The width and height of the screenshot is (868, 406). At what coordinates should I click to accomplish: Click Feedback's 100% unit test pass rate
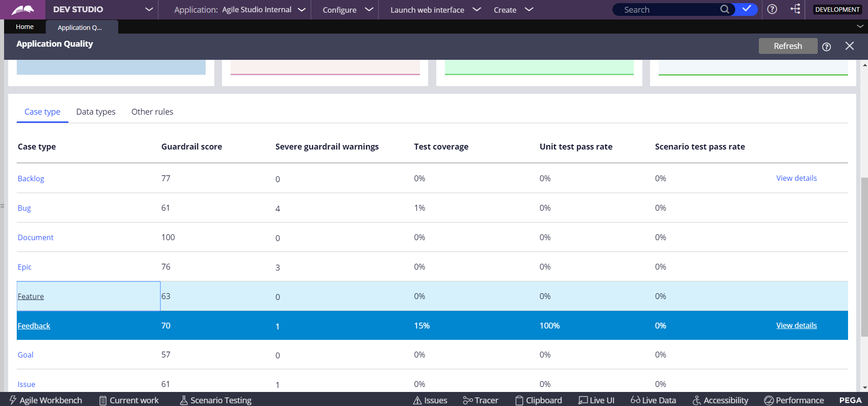(550, 326)
